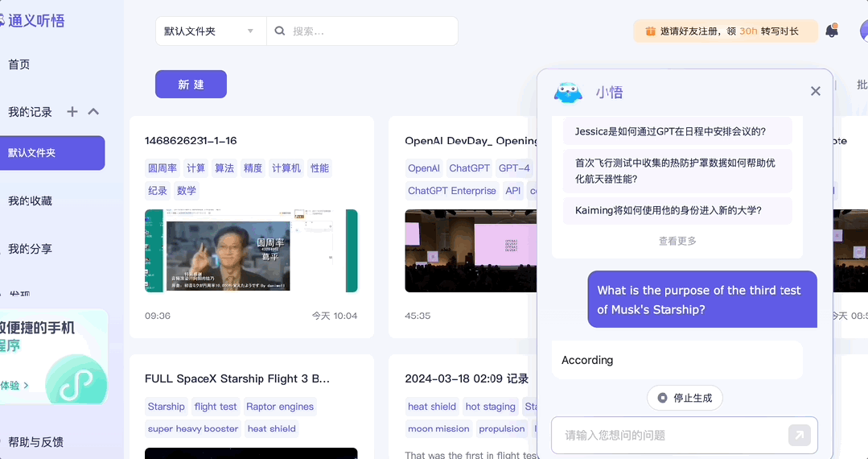Click the gift icon in invite banner
Viewport: 868px width, 459px height.
point(651,31)
